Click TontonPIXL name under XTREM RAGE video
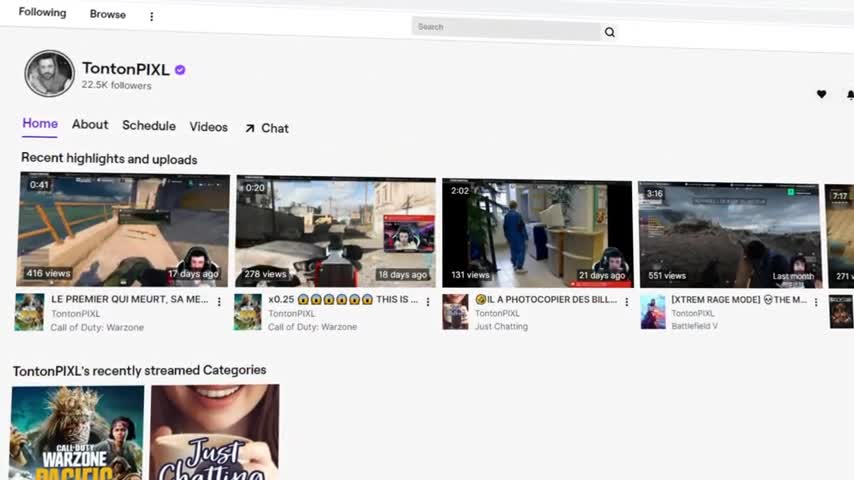This screenshot has height=480, width=854. [693, 313]
